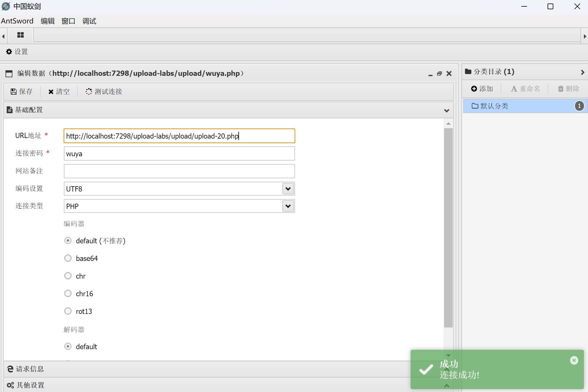Open the PHP connection type dropdown

click(x=288, y=206)
